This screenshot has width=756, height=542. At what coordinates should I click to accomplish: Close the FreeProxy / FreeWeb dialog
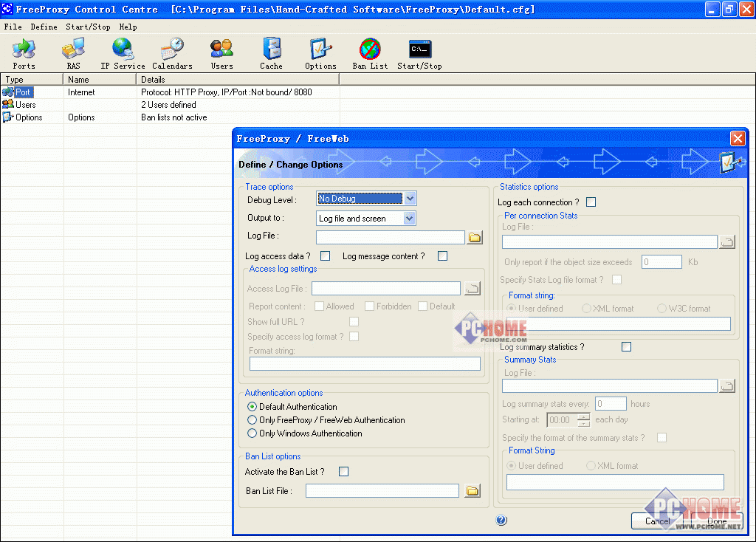(738, 138)
